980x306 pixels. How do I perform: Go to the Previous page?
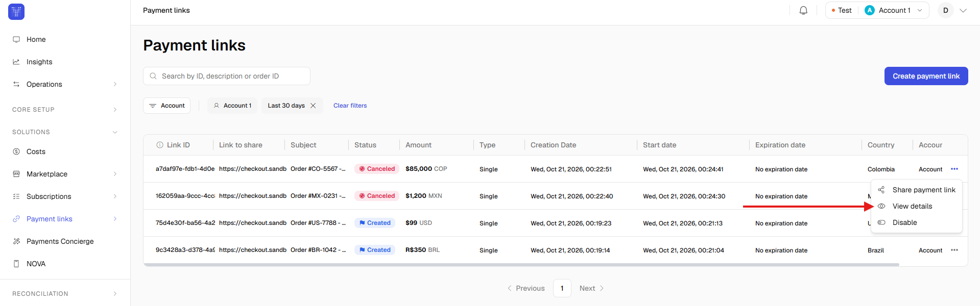tap(526, 288)
